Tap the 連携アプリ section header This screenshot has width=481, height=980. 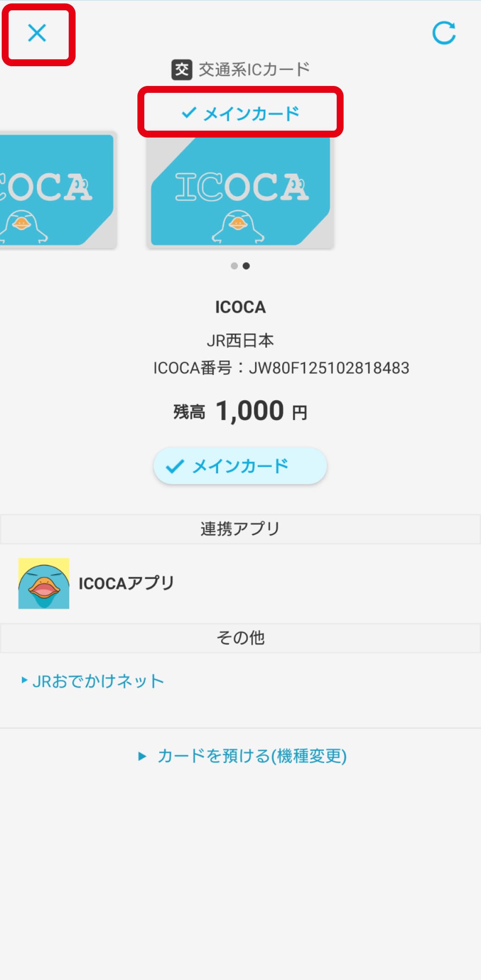[x=240, y=529]
